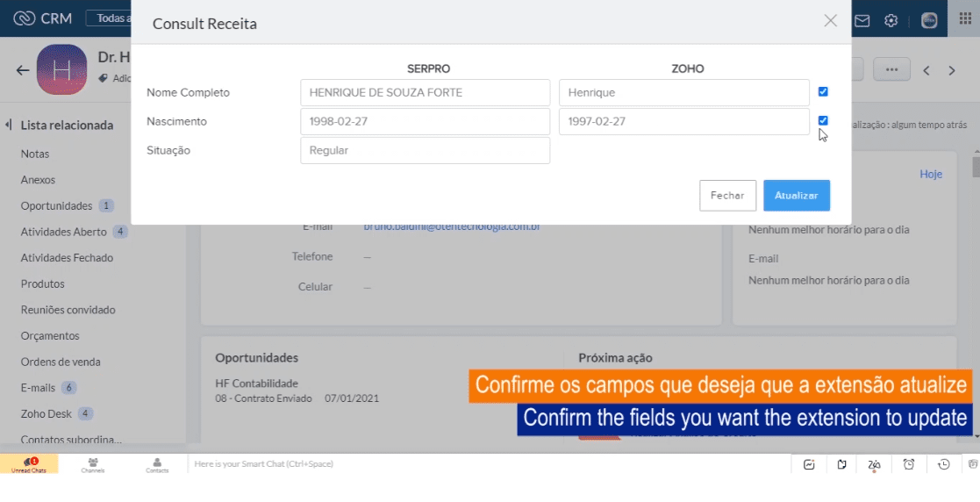This screenshot has height=502, width=980.
Task: Click the Zoho CRM logo
Action: (42, 19)
